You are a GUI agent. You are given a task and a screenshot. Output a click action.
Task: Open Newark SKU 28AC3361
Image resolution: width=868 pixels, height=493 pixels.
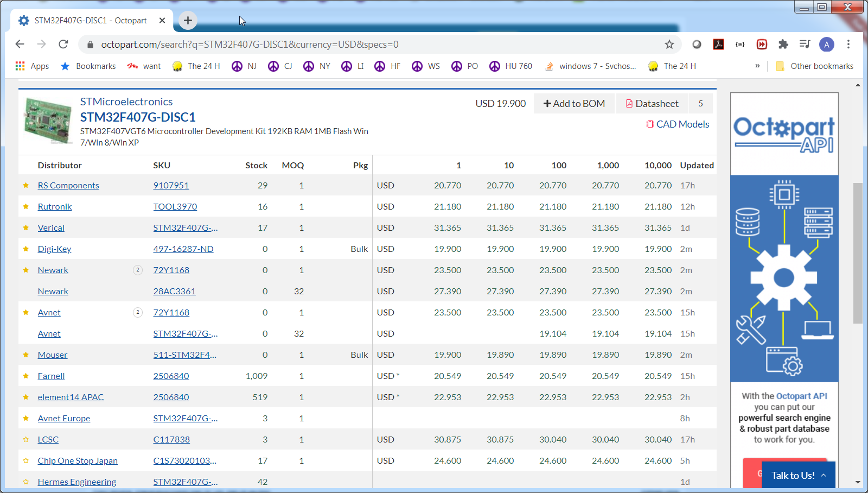click(174, 292)
